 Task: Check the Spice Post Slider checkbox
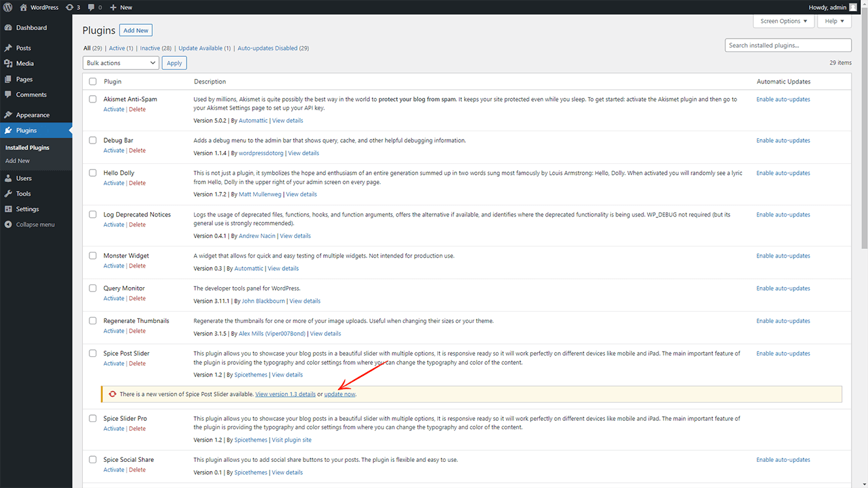click(x=93, y=354)
